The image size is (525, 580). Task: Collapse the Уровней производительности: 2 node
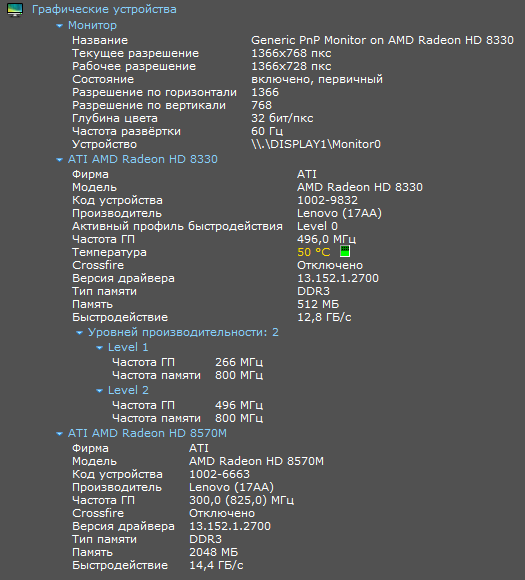click(x=79, y=333)
